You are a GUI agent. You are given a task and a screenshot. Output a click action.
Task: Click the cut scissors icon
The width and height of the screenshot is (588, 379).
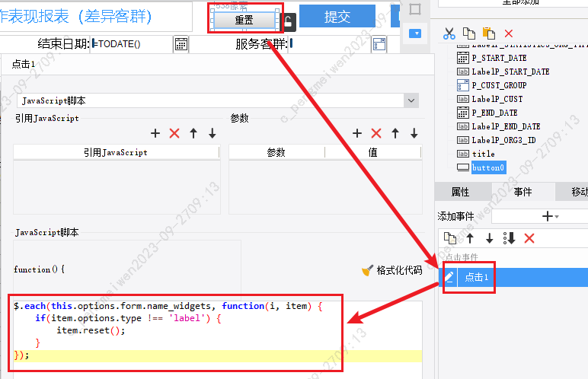coord(449,33)
